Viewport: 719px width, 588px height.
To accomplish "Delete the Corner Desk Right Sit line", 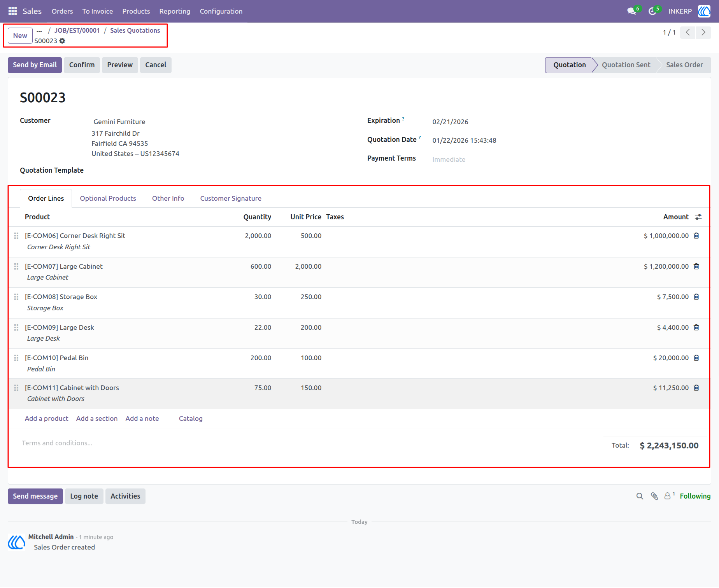I will [x=696, y=236].
